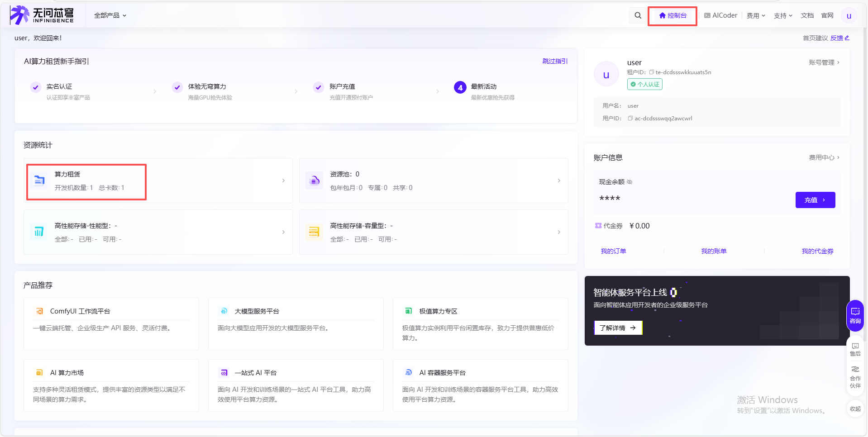Viewport: 868px width, 437px height.
Task: Click the ComfyUI 工作流平台 product icon
Action: (39, 311)
